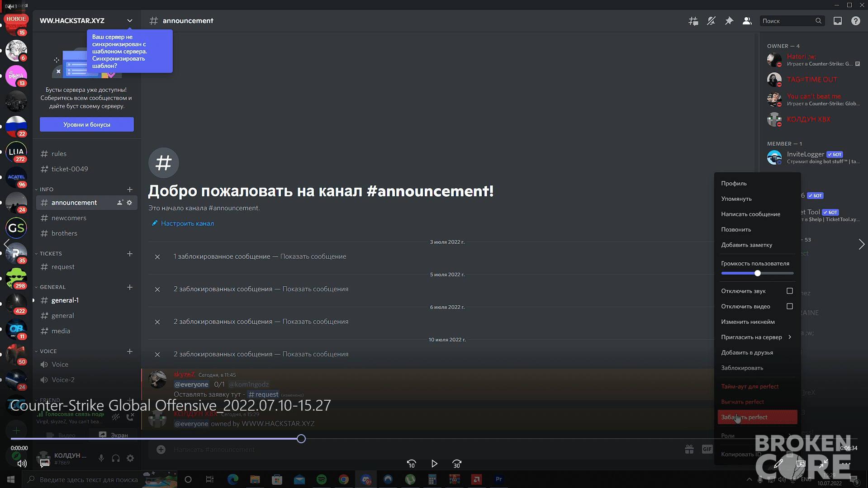Check the 'Отключить видео' checkbox

tap(789, 306)
